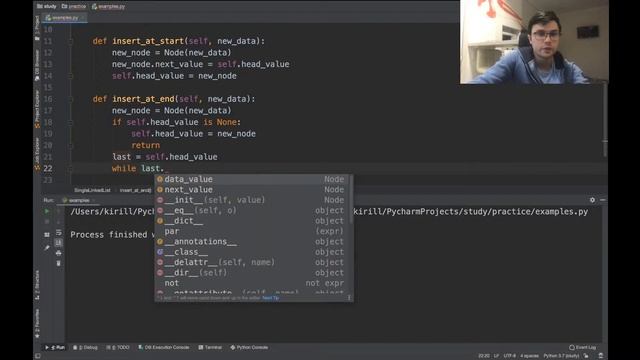Open the Terminal tool window tab
640x360 pixels.
pyautogui.click(x=210, y=347)
